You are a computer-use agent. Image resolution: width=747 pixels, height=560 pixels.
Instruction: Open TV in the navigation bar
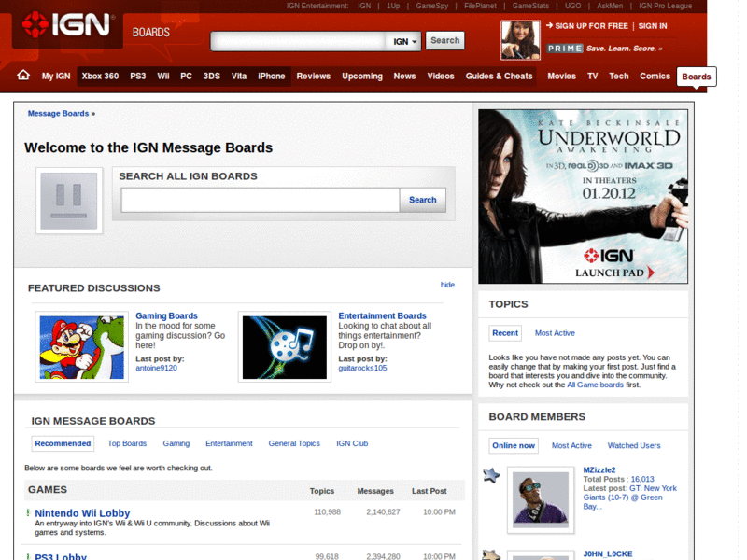tap(592, 77)
